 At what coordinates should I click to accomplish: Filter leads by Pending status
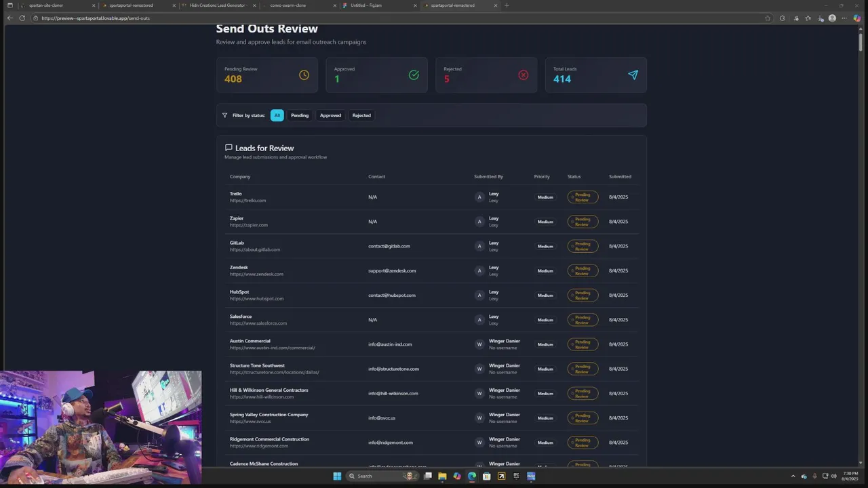(300, 115)
